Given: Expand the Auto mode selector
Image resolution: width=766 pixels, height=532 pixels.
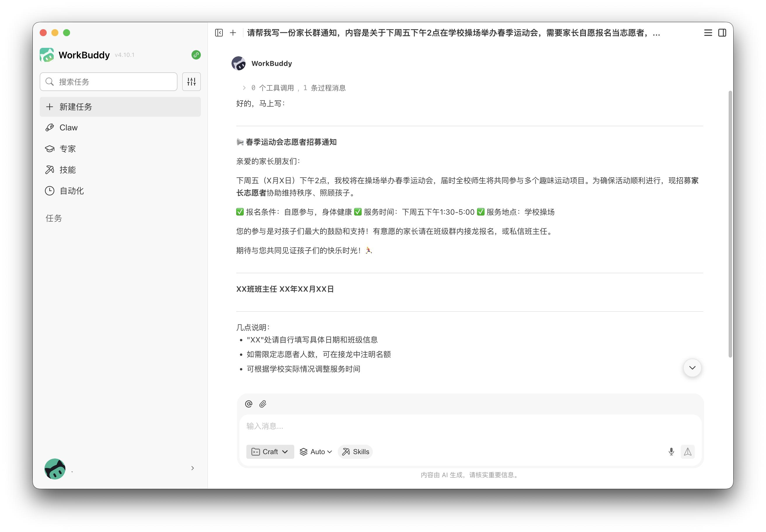Looking at the screenshot, I should click(315, 452).
